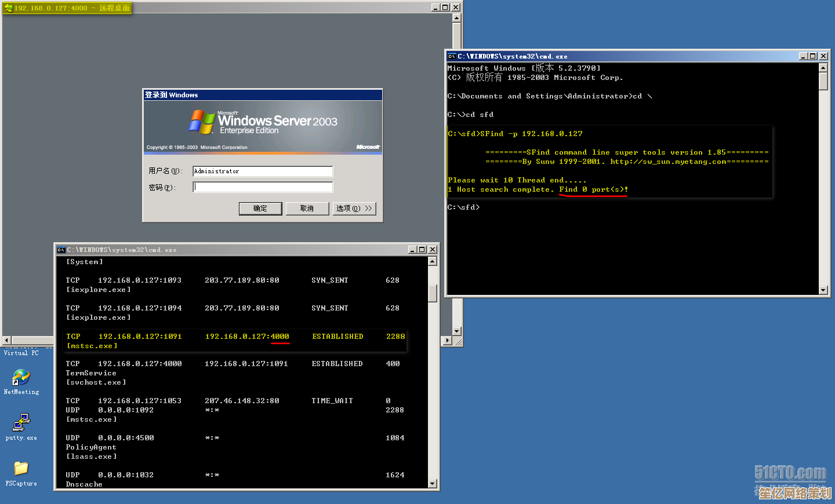Click the '[lsass.exe]' line
The width and height of the screenshot is (835, 504).
91,456
